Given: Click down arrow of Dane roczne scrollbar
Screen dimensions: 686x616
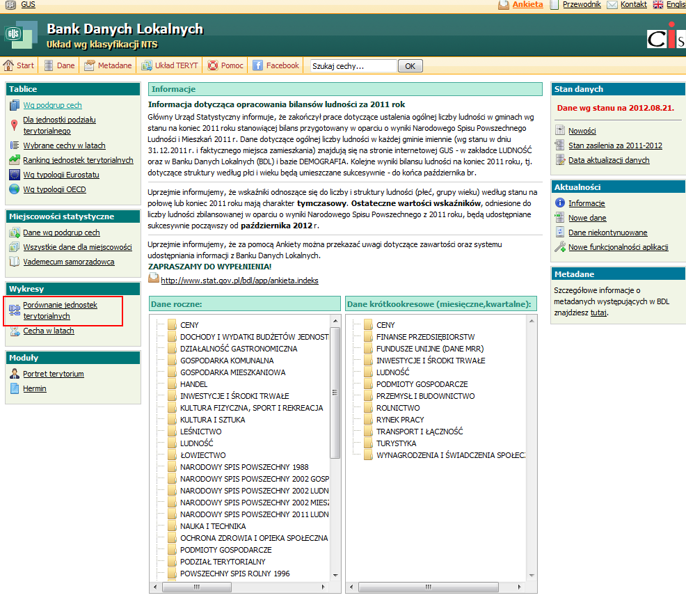Looking at the screenshot, I should tap(335, 576).
